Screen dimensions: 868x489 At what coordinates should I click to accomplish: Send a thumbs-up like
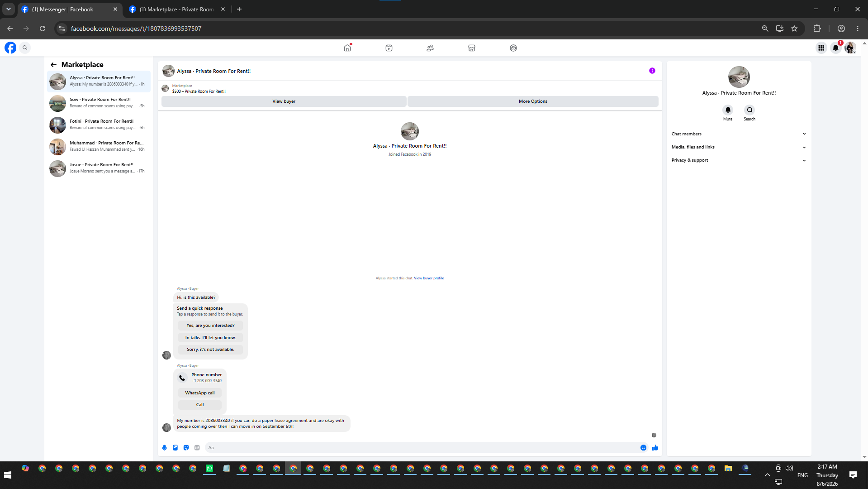655,448
